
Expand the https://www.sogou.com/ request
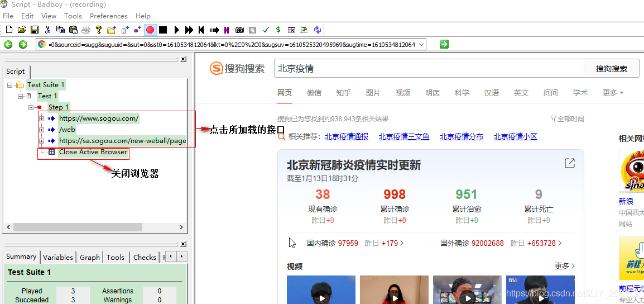click(41, 118)
